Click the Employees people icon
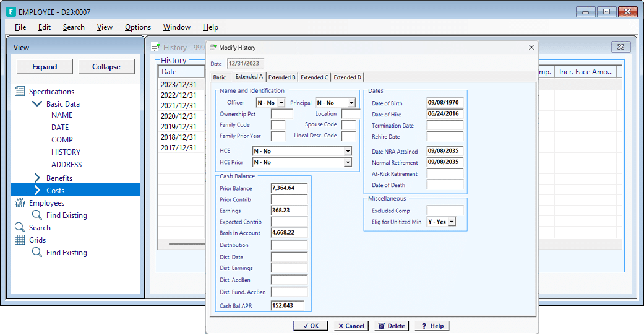 coord(20,202)
